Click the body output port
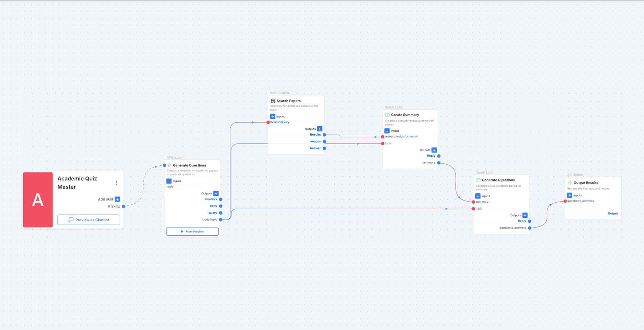The height and width of the screenshot is (330, 644). 221,206
